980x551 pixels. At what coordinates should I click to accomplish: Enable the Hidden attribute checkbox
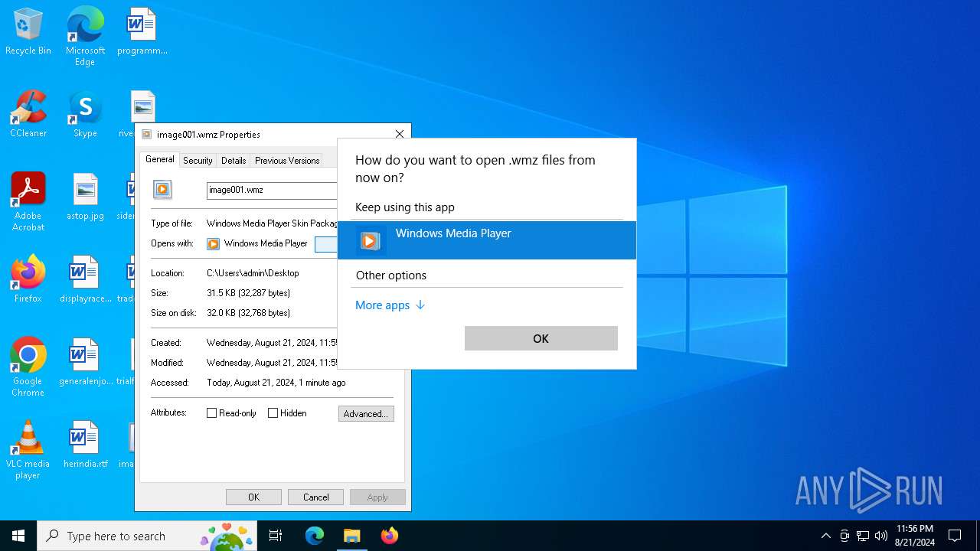click(x=273, y=413)
